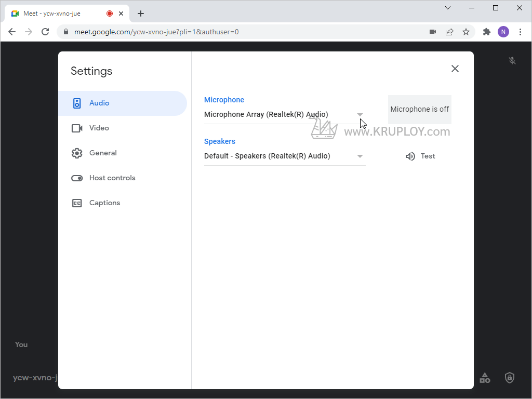Open the Chrome profile avatar N
The width and height of the screenshot is (532, 399).
tap(503, 32)
